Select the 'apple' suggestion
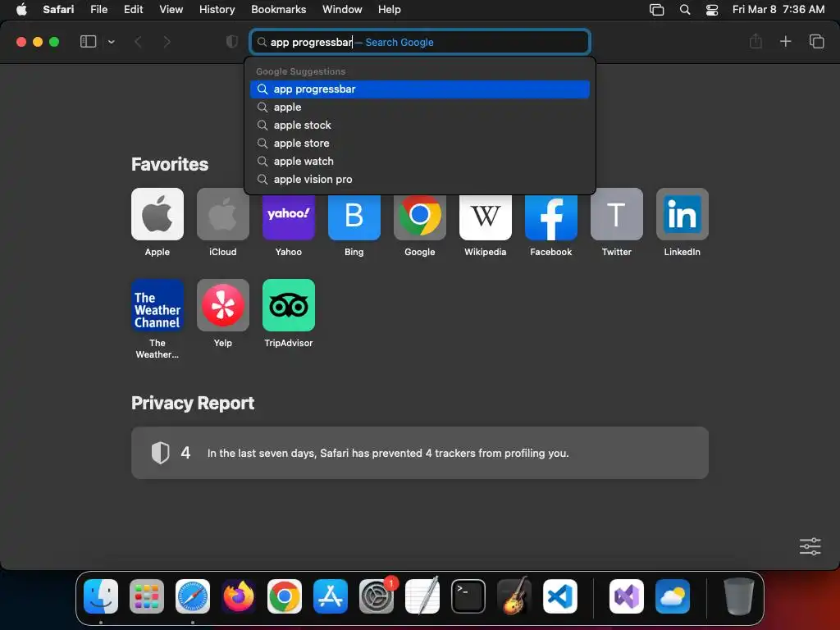 (420, 107)
